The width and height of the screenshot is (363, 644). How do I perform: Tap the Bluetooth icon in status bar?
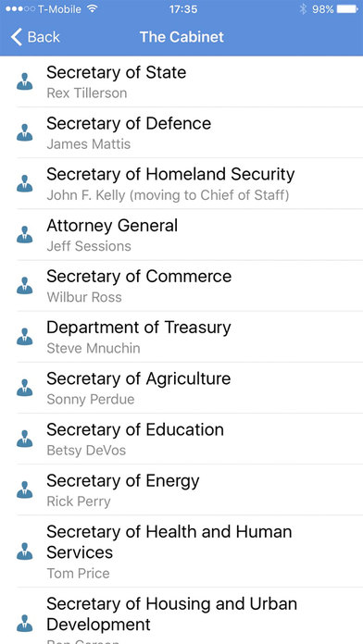coord(303,9)
